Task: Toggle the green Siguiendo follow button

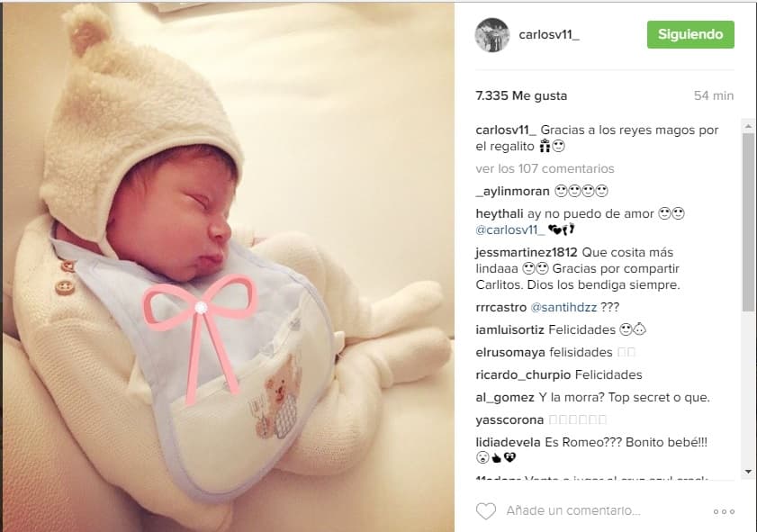Action: (x=690, y=34)
